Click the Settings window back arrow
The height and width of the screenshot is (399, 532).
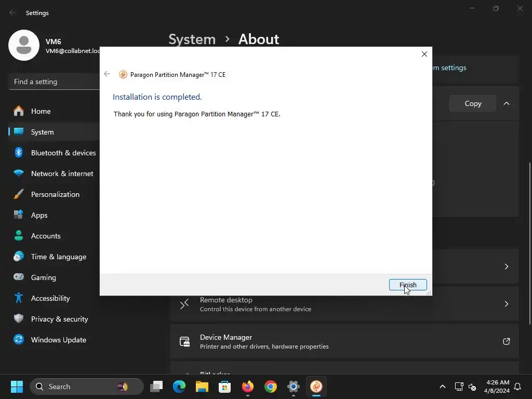click(x=12, y=12)
